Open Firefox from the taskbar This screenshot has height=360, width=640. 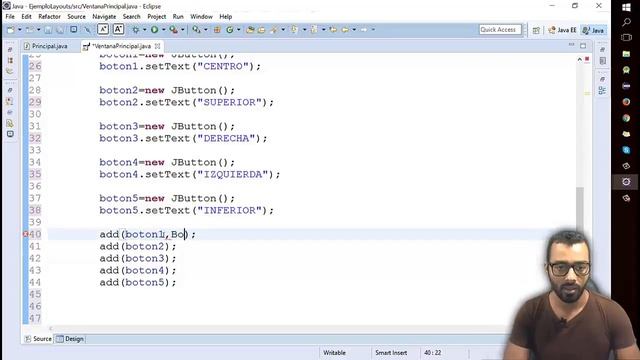click(x=626, y=102)
